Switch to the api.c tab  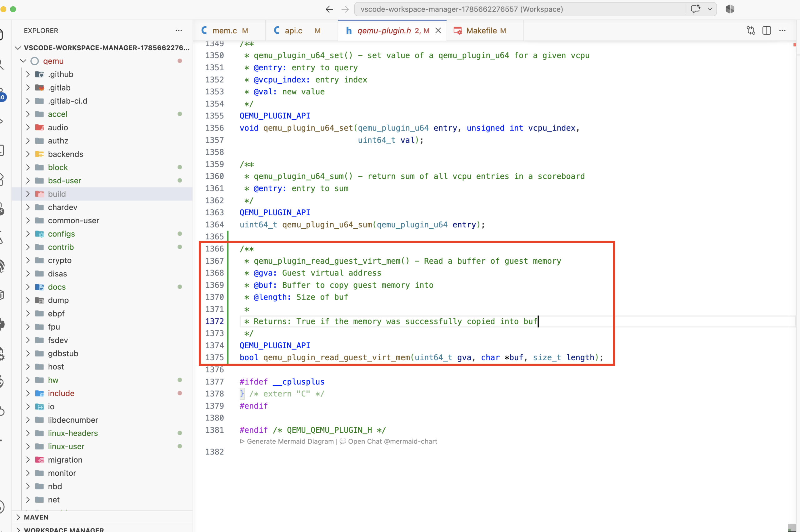301,31
